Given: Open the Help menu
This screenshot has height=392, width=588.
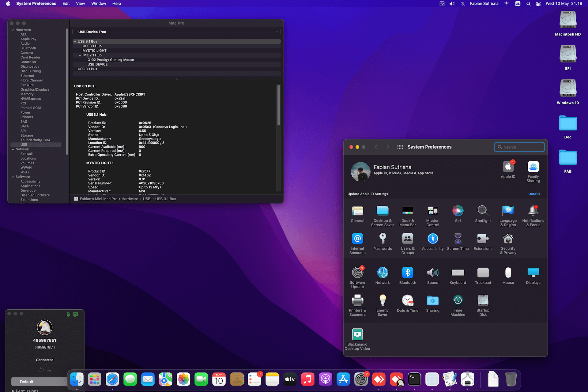Looking at the screenshot, I should click(116, 4).
